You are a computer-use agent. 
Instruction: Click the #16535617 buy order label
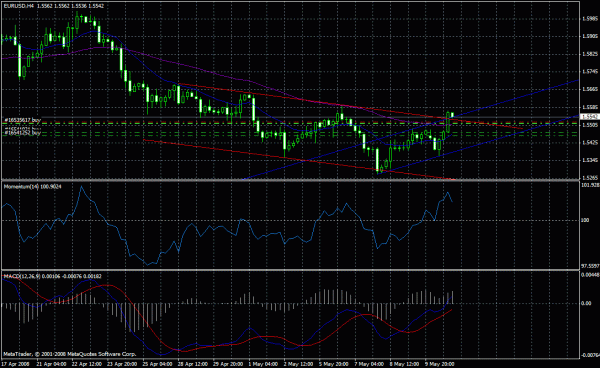[x=22, y=120]
